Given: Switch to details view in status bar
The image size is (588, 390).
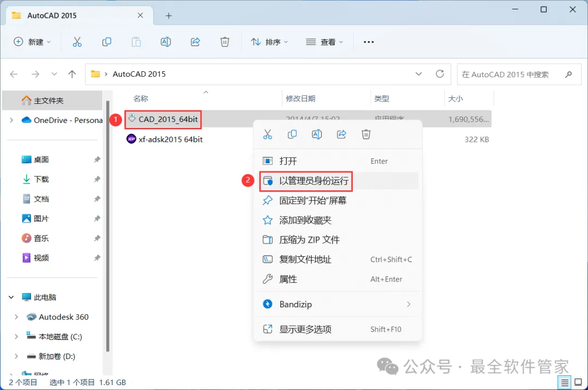Looking at the screenshot, I should 565,382.
